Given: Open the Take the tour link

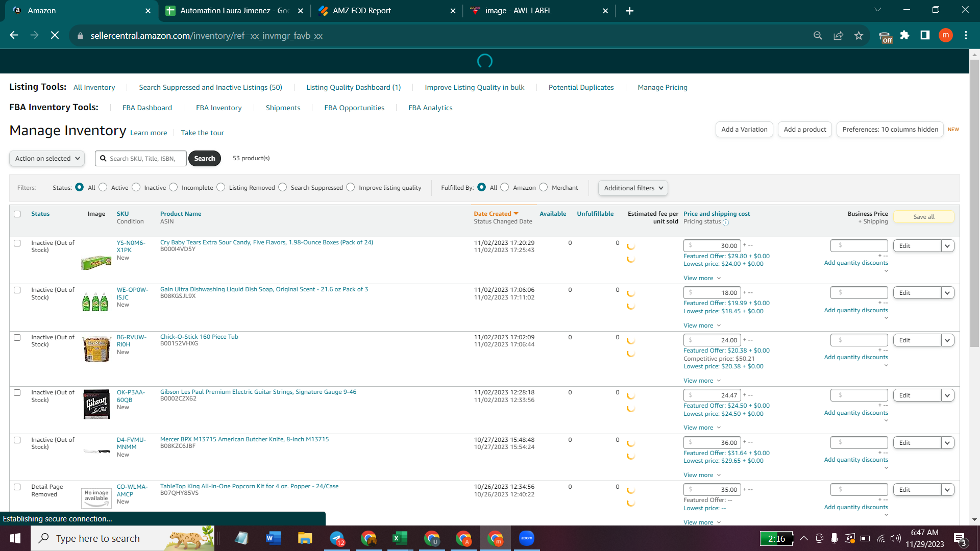Looking at the screenshot, I should (202, 133).
